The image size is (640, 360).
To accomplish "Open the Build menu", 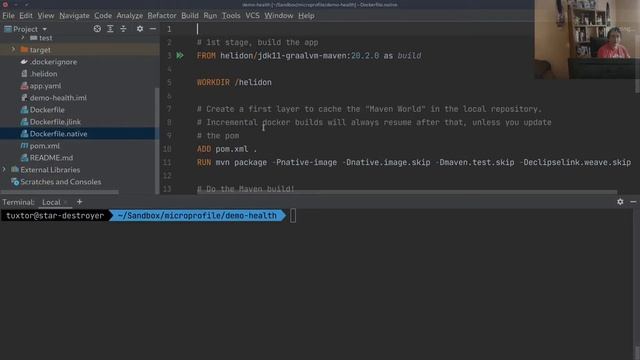I will (189, 16).
